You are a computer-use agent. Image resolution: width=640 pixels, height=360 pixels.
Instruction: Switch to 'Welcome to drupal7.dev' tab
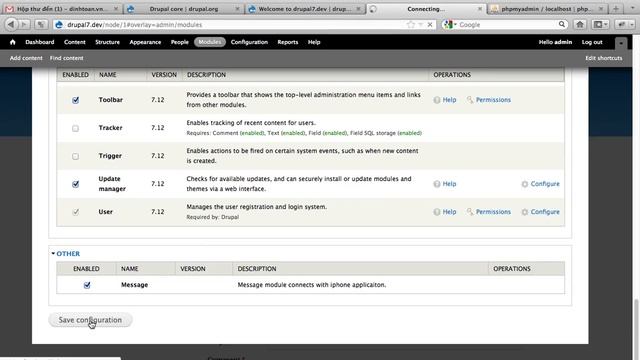(304, 9)
